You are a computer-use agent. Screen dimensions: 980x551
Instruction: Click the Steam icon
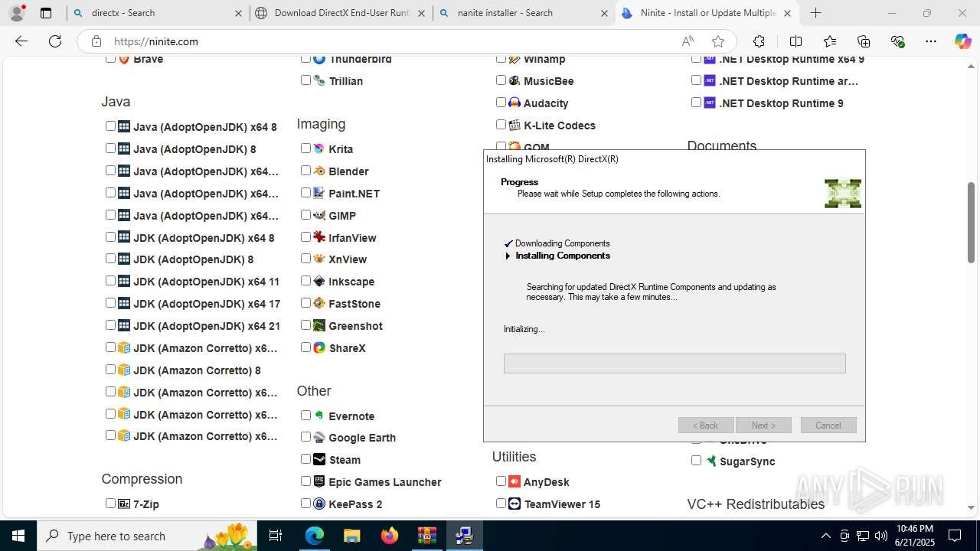(x=319, y=459)
